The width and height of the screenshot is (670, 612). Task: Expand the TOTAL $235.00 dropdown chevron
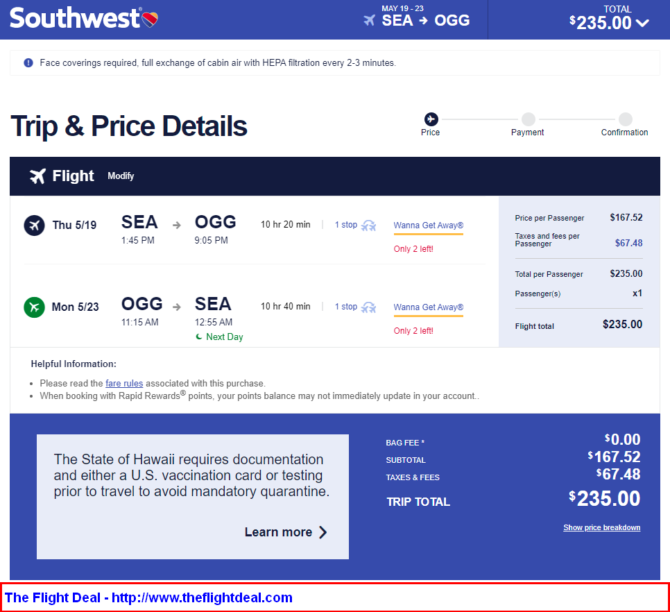[x=643, y=23]
